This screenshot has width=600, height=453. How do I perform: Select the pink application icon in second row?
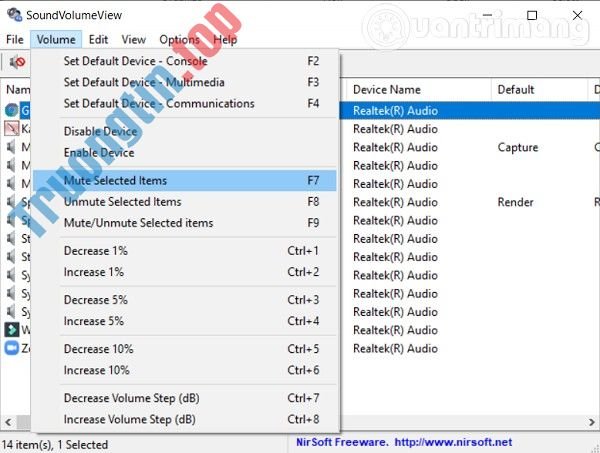(11, 129)
